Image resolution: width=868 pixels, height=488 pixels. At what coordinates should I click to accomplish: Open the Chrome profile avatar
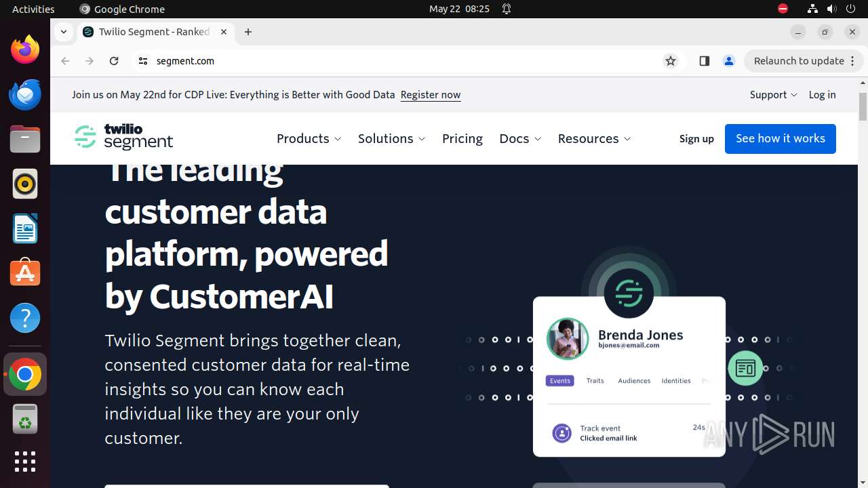pyautogui.click(x=729, y=61)
